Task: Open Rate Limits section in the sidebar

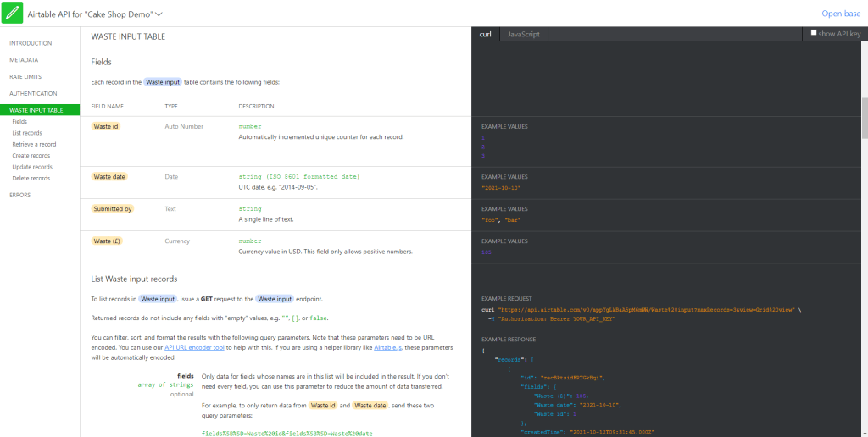Action: tap(25, 77)
